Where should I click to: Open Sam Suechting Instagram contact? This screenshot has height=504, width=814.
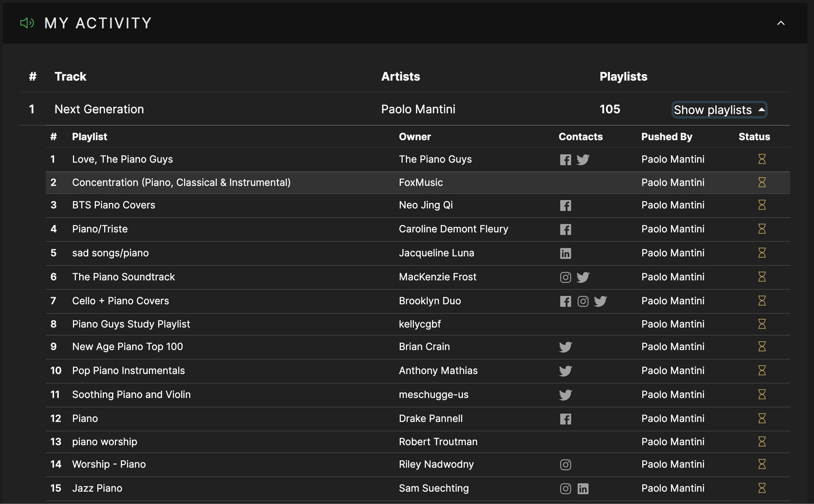pos(565,489)
